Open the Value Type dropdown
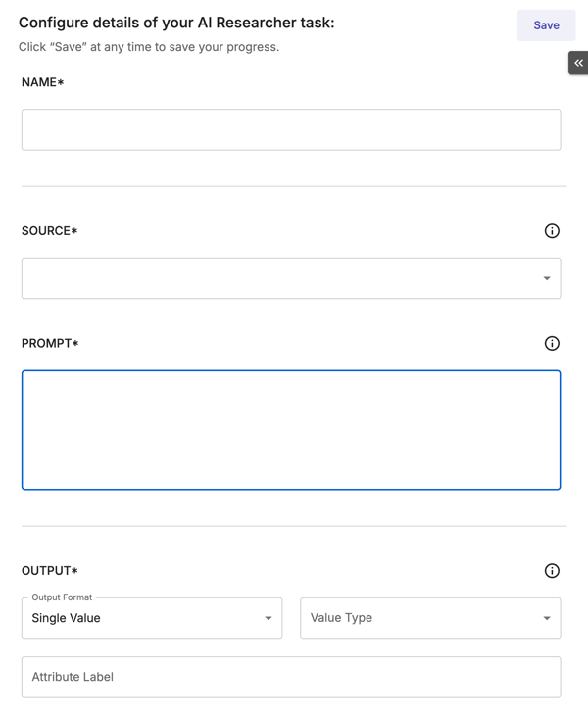This screenshot has width=588, height=716. click(x=430, y=618)
